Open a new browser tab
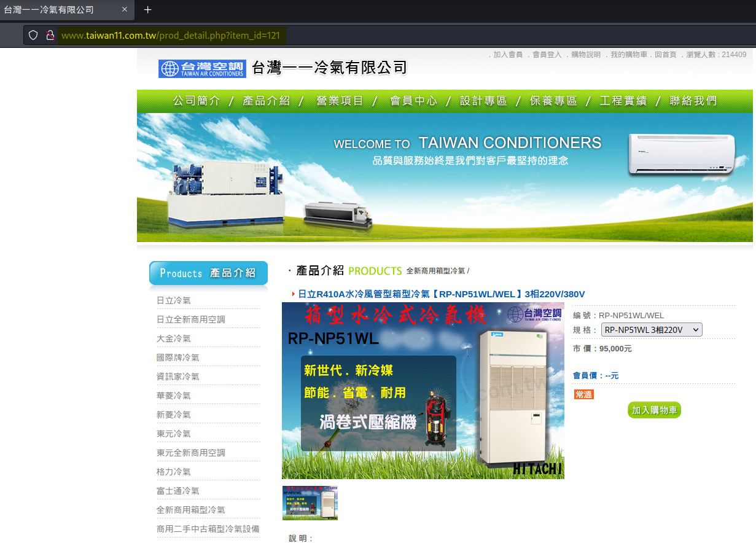This screenshot has height=543, width=756. point(147,10)
